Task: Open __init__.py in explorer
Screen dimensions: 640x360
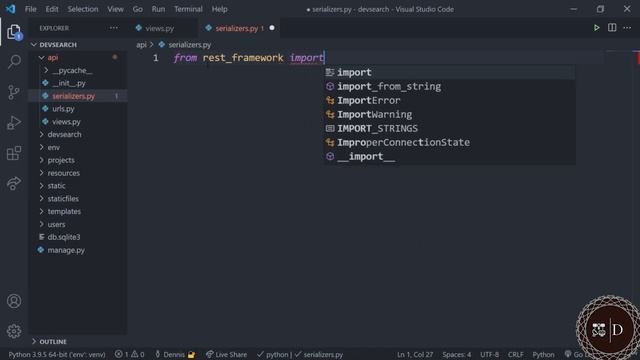Action: coord(78,83)
